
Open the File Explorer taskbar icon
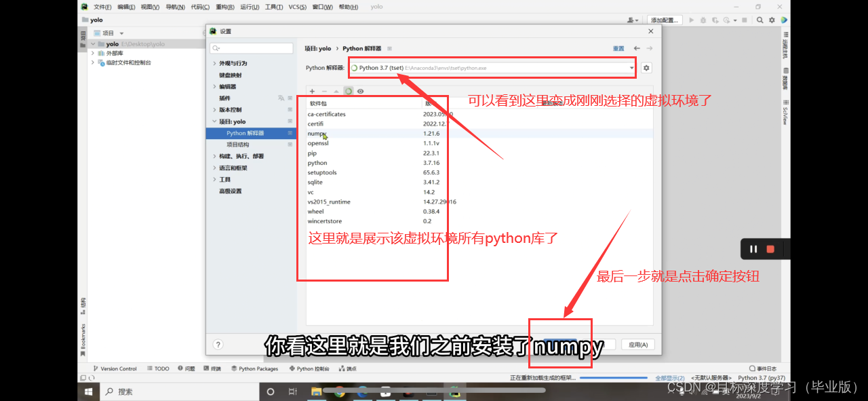[316, 392]
